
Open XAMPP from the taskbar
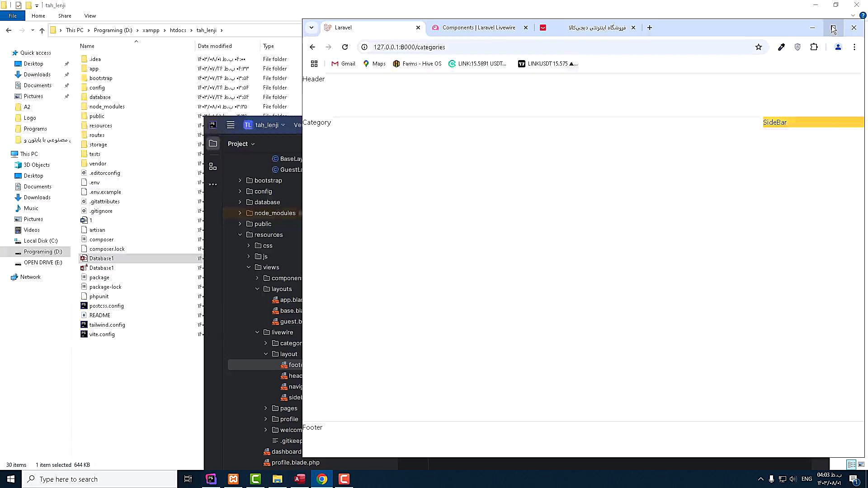pyautogui.click(x=233, y=479)
